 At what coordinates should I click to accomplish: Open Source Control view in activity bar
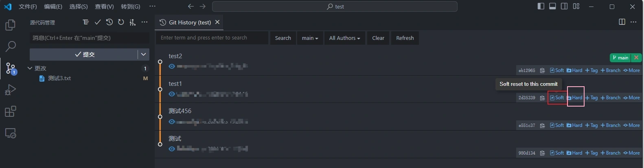click(10, 68)
